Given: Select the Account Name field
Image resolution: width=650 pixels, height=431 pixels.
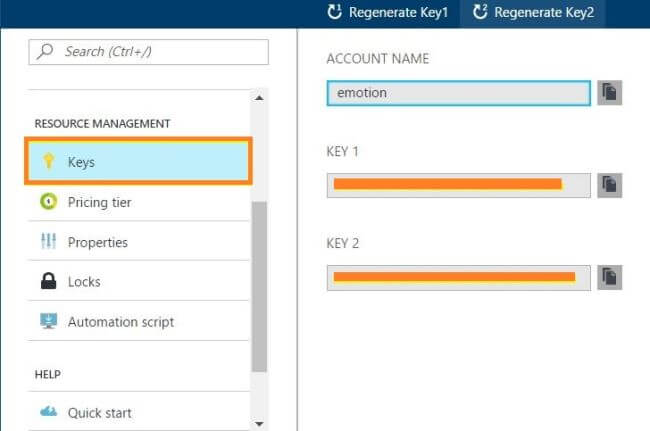Looking at the screenshot, I should [458, 93].
